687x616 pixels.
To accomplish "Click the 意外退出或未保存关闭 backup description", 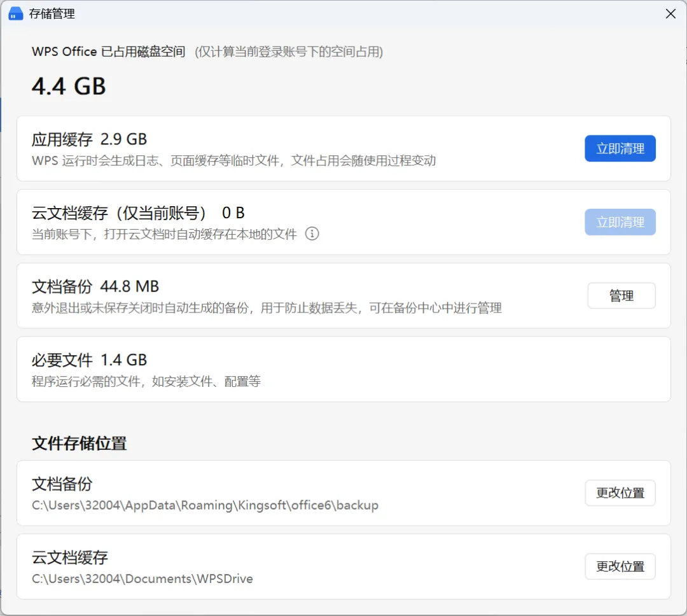I will [267, 308].
